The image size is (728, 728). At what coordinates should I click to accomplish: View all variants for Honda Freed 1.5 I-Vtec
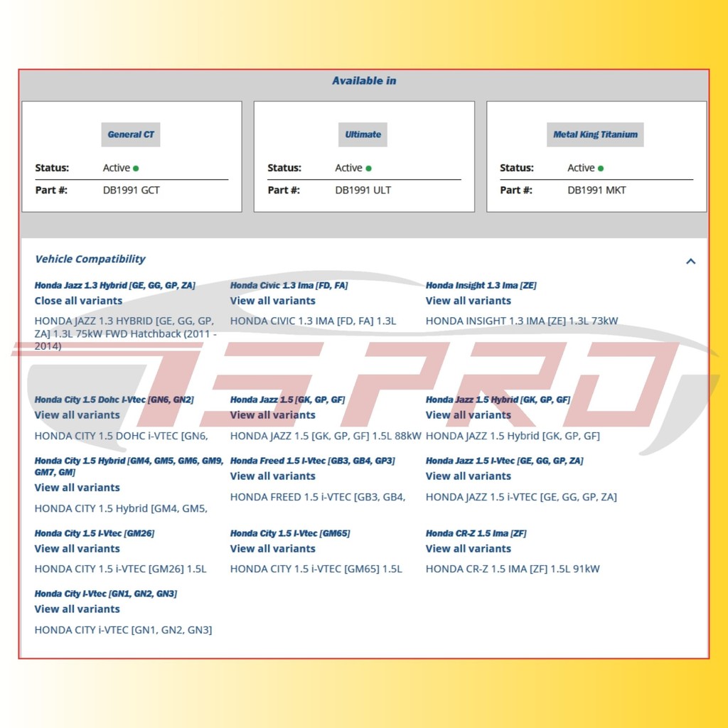(x=272, y=476)
